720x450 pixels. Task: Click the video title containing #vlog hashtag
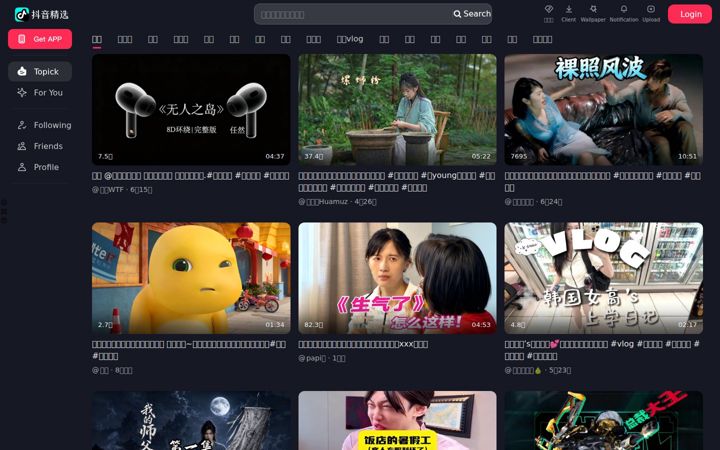[x=602, y=350]
